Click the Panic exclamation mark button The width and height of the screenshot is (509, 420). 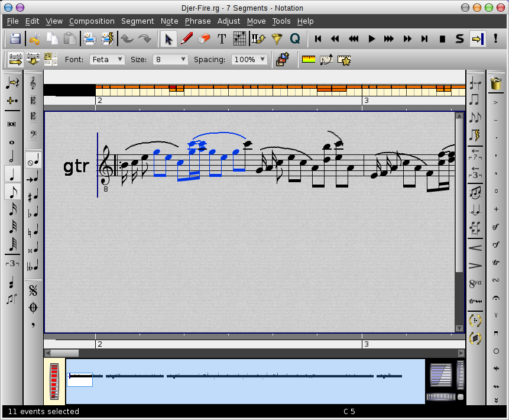pos(495,38)
